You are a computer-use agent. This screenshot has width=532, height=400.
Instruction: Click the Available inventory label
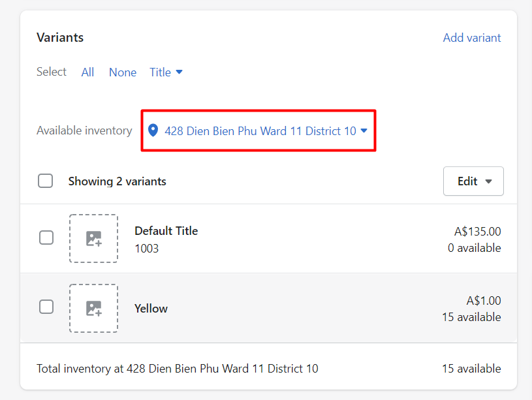[84, 131]
